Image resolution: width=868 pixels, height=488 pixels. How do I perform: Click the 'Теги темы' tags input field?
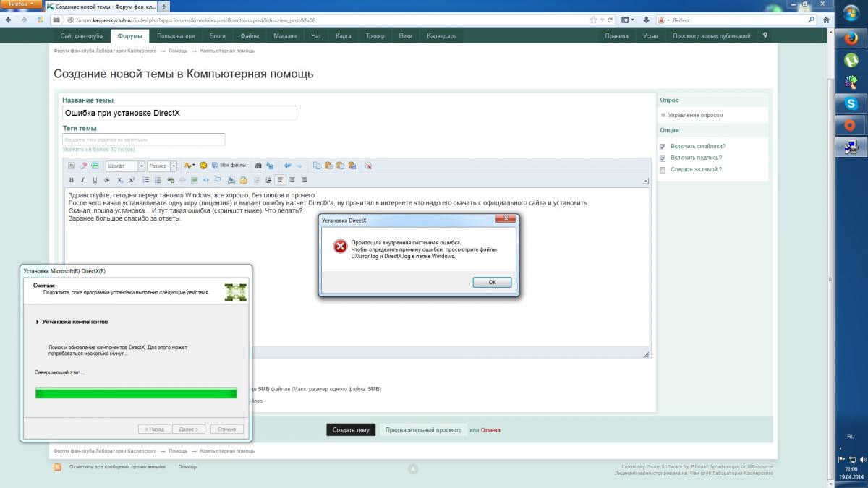pos(143,139)
